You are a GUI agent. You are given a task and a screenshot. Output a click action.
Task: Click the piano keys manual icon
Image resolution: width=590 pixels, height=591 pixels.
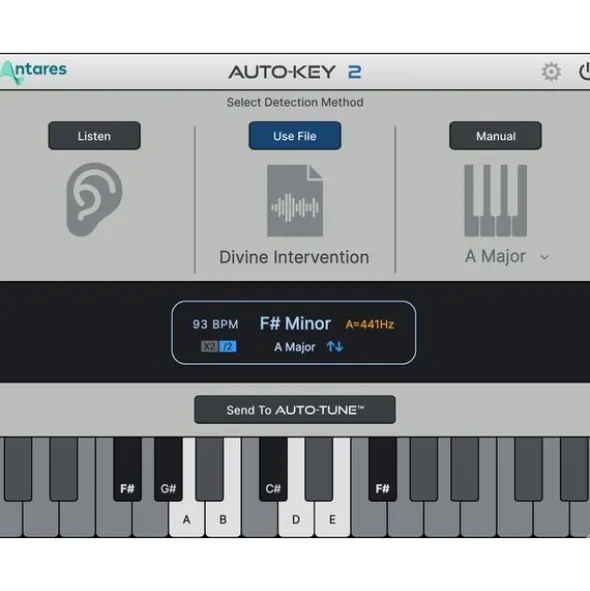[x=495, y=201]
